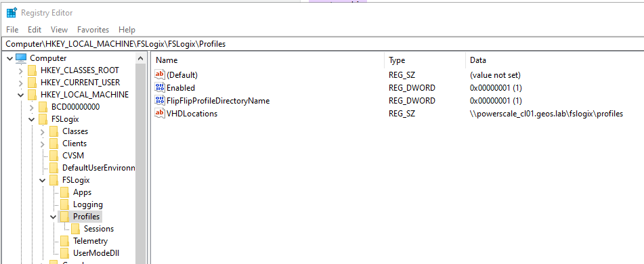Click the UserModeDll folder icon
The height and width of the screenshot is (264, 644).
point(65,253)
